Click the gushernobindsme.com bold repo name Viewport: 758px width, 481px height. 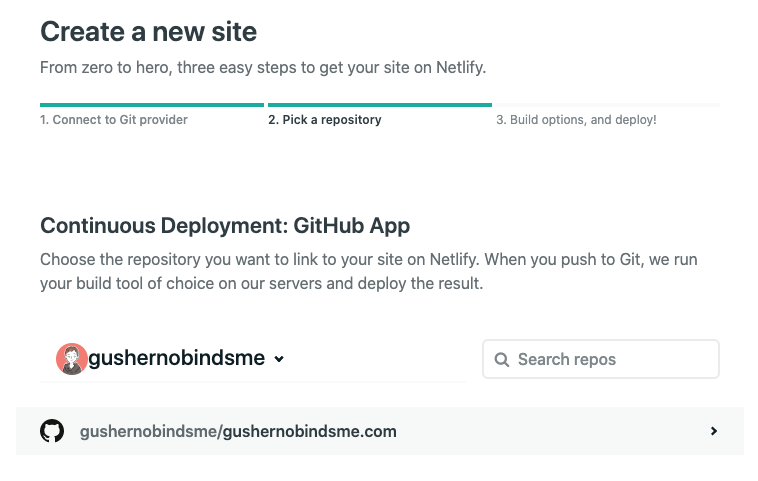click(309, 432)
